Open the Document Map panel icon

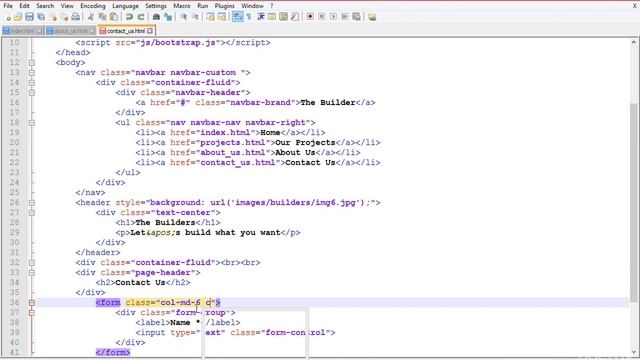[x=283, y=17]
